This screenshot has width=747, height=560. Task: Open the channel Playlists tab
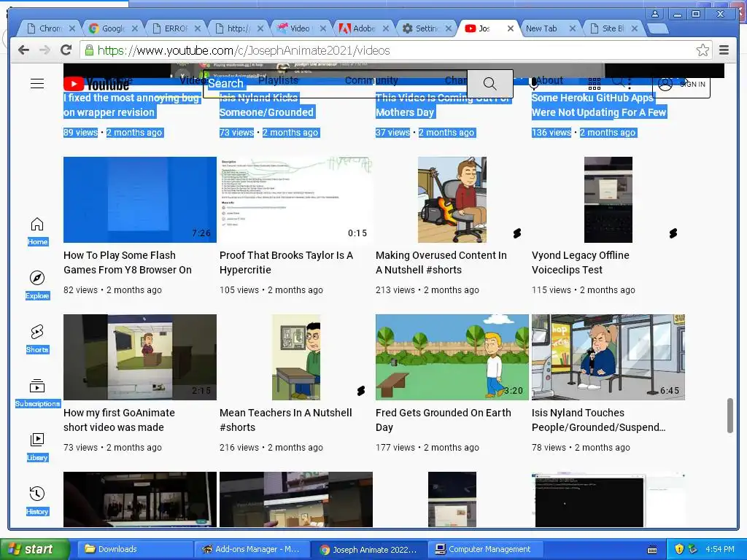coord(278,80)
